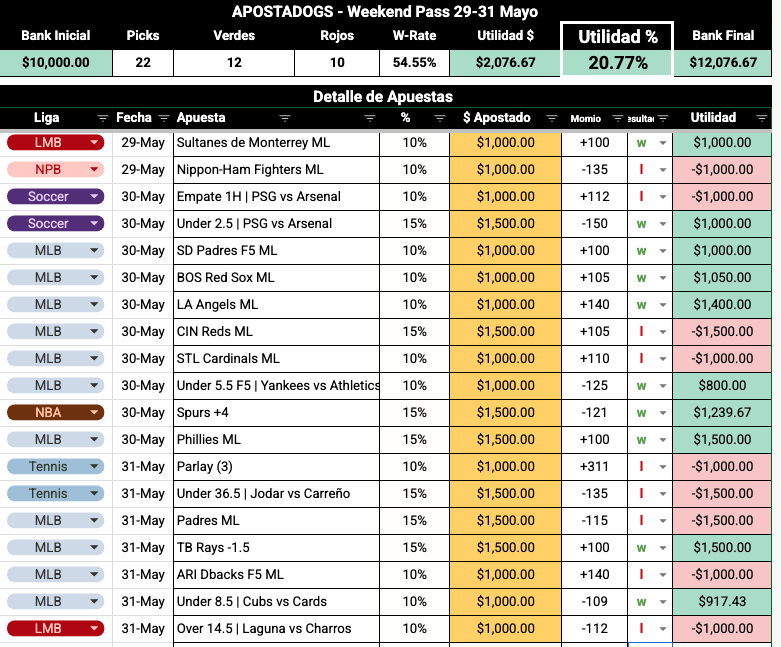781x647 pixels.
Task: Open result dropdown arrow for Nippon-Ham Fighters row
Action: point(663,170)
